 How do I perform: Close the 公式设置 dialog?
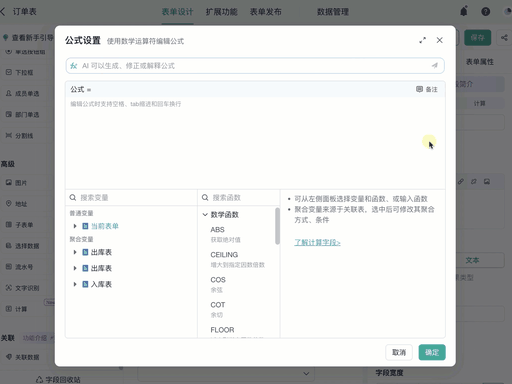[x=439, y=40]
